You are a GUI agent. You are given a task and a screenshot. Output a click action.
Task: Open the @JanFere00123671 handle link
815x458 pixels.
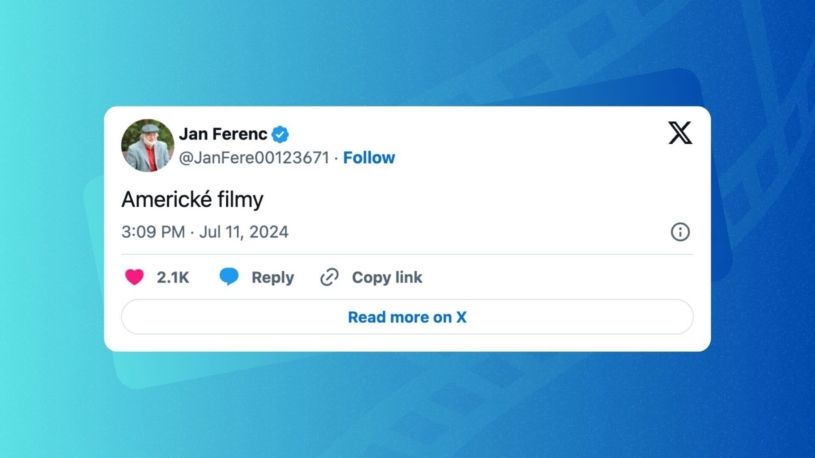pos(254,158)
